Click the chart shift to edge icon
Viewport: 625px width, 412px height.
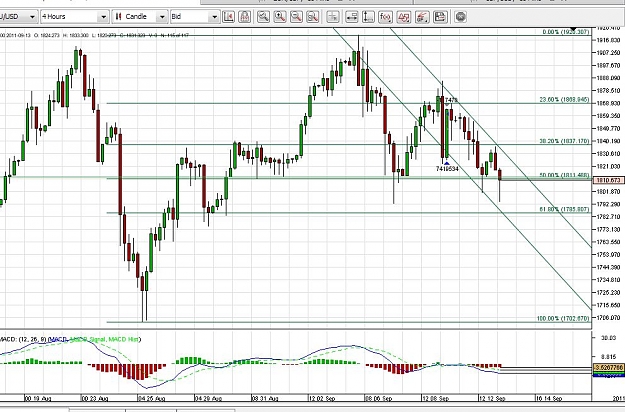(x=228, y=17)
